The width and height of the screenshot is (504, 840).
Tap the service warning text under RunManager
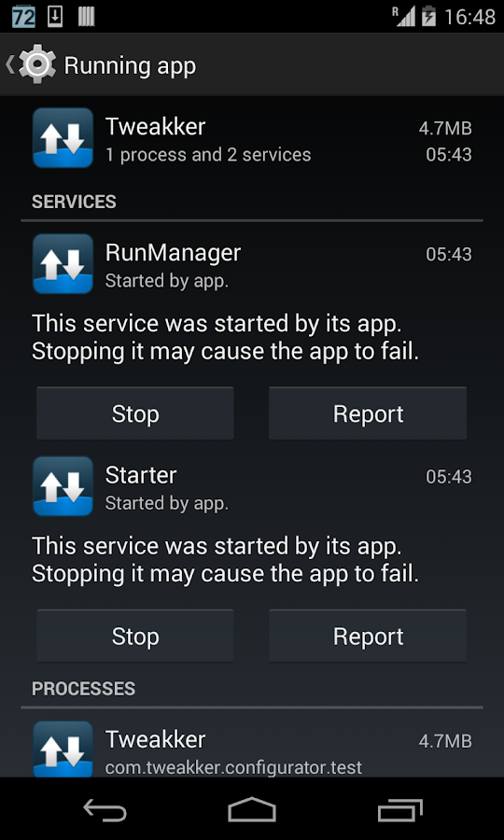pyautogui.click(x=226, y=338)
